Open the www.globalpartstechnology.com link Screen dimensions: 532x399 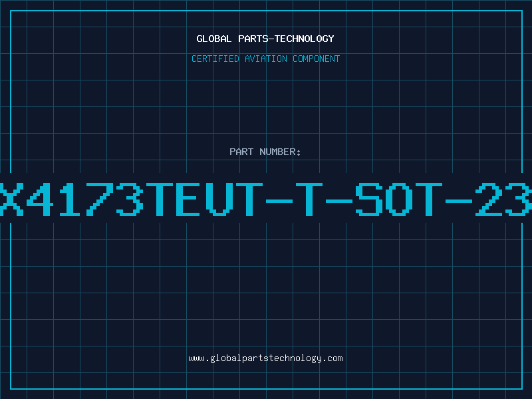(x=265, y=358)
